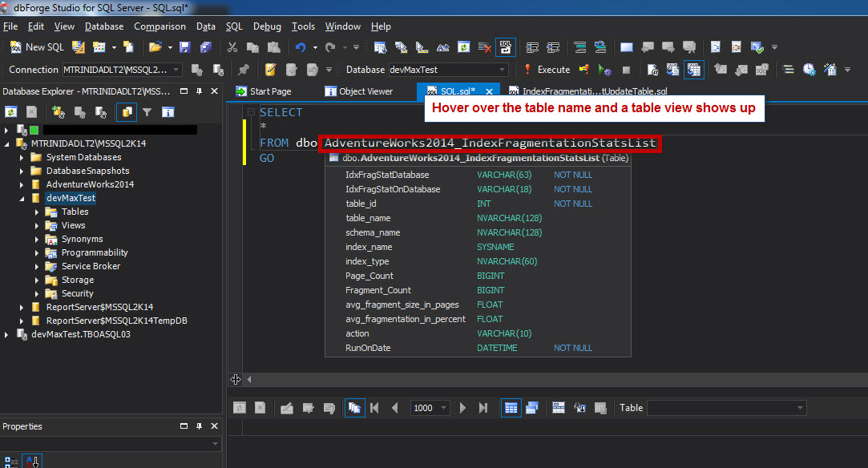This screenshot has width=868, height=468.
Task: Undo the last action
Action: click(301, 47)
